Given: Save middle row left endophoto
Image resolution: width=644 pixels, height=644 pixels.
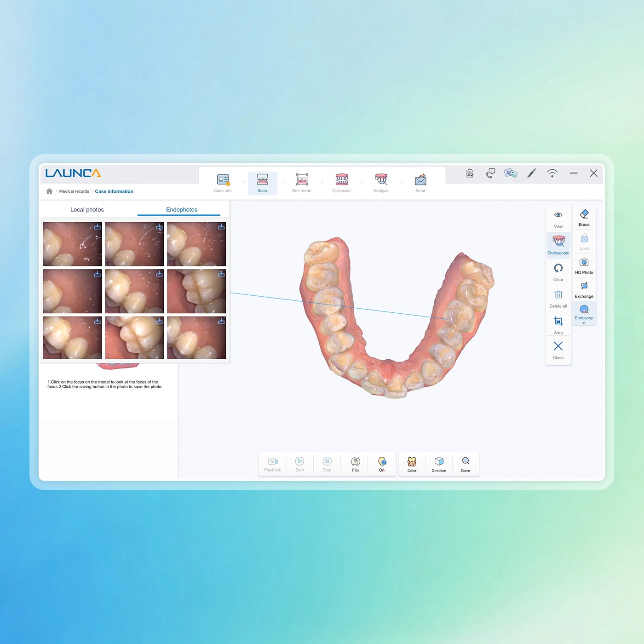Looking at the screenshot, I should click(98, 274).
